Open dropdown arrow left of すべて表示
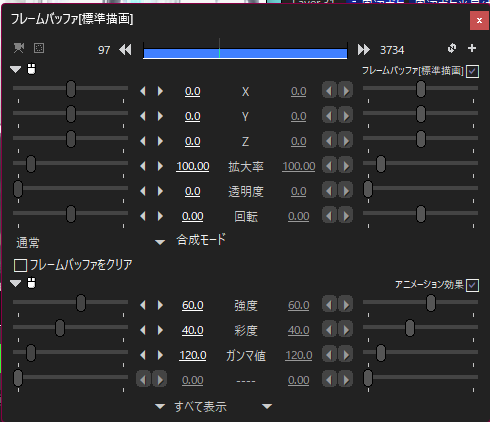 point(160,406)
